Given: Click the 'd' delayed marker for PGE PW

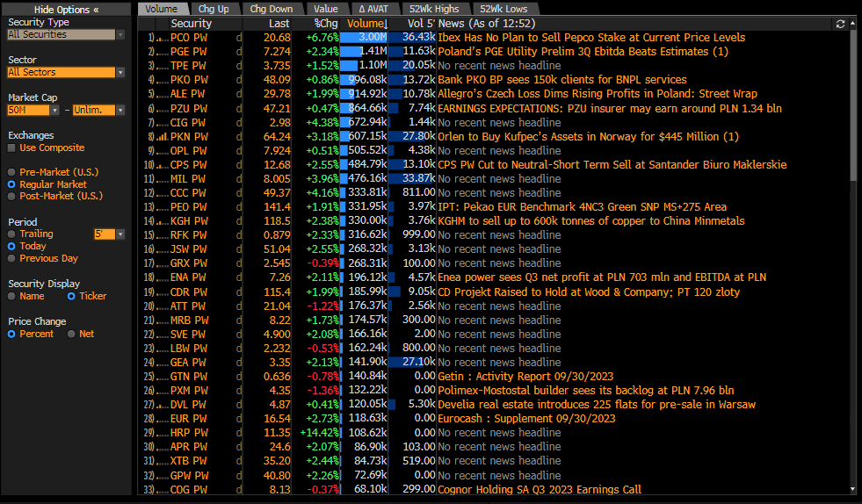Looking at the screenshot, I should tap(239, 52).
